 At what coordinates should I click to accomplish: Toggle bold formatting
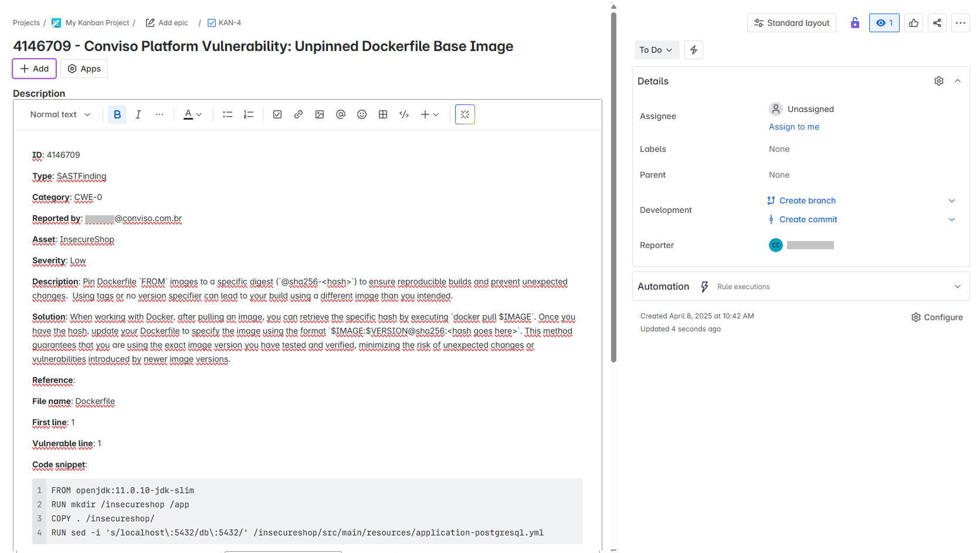coord(117,114)
